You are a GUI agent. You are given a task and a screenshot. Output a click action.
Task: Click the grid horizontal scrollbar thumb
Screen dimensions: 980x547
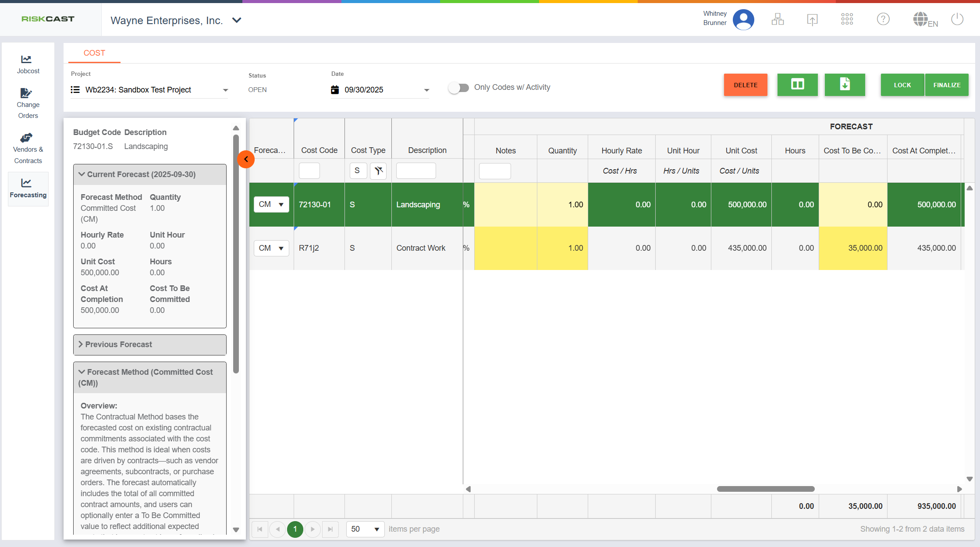tap(765, 489)
